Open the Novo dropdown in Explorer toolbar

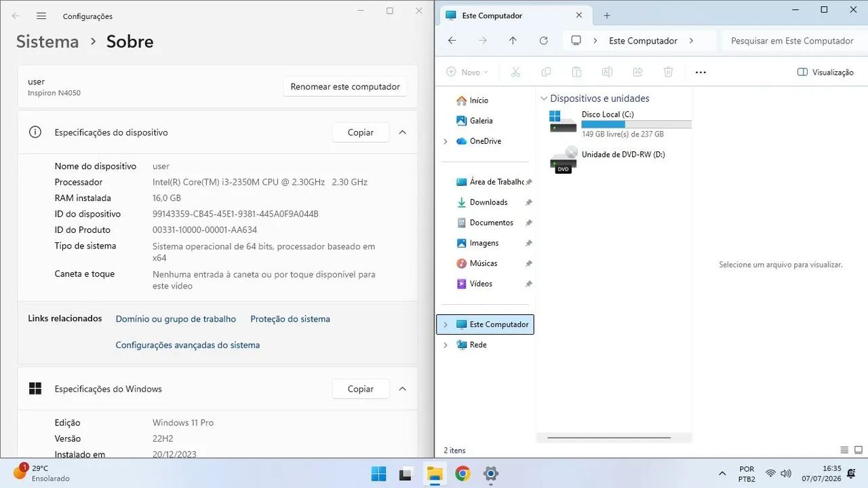coord(468,72)
